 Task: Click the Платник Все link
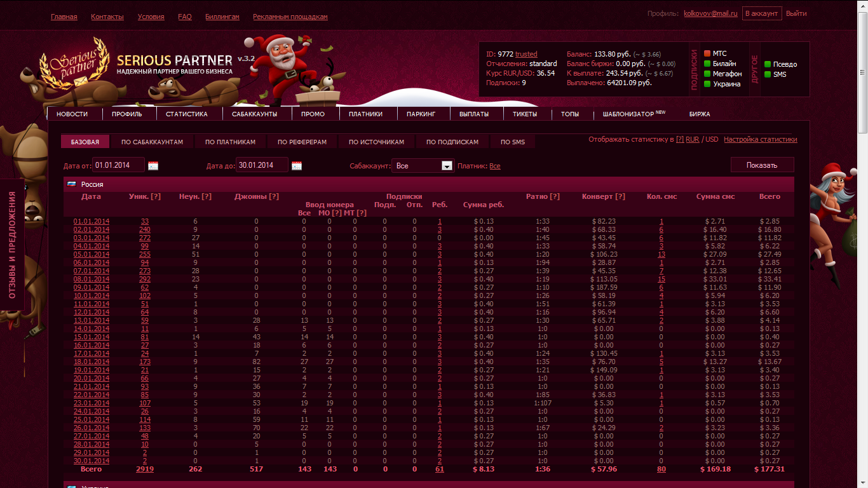[495, 166]
